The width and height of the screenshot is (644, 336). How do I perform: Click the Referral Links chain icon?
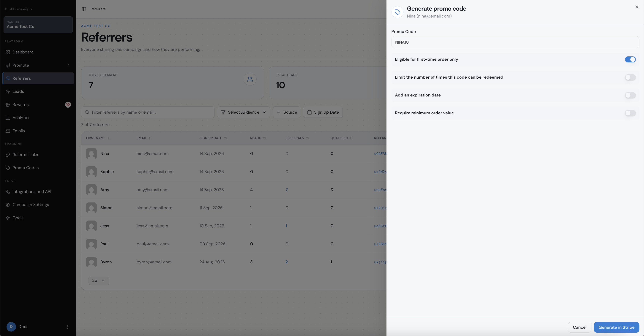pos(8,155)
